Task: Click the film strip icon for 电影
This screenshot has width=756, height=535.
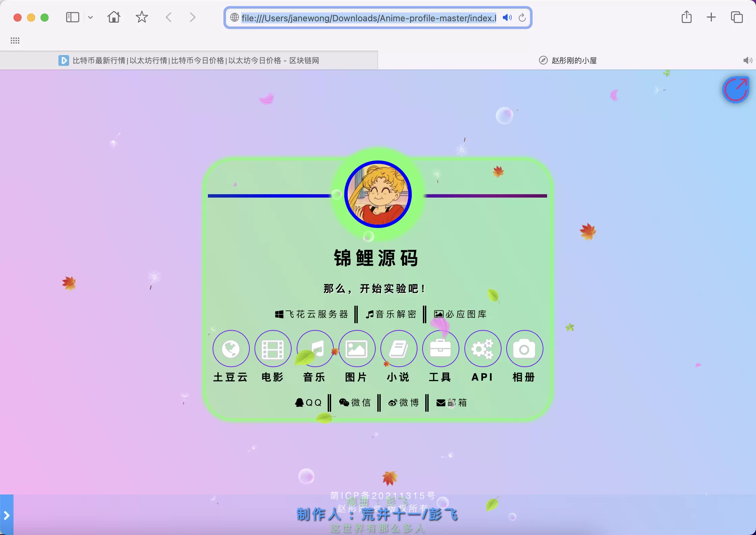Action: (x=273, y=349)
